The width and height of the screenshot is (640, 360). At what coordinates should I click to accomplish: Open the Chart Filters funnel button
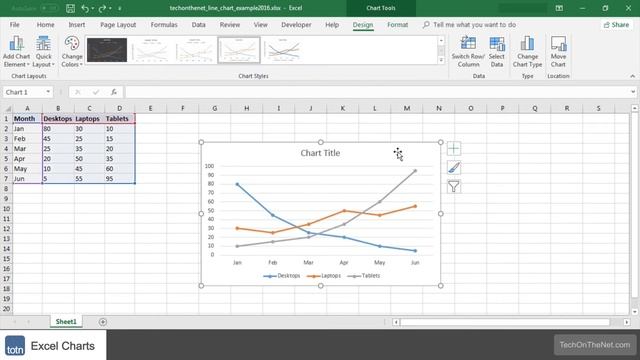click(453, 187)
